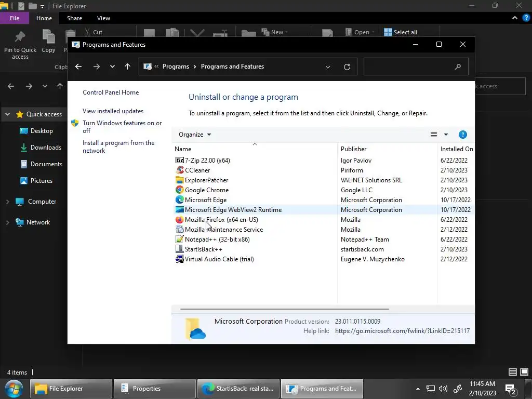Select the Piriform publisher cell
532x399 pixels.
pyautogui.click(x=352, y=170)
